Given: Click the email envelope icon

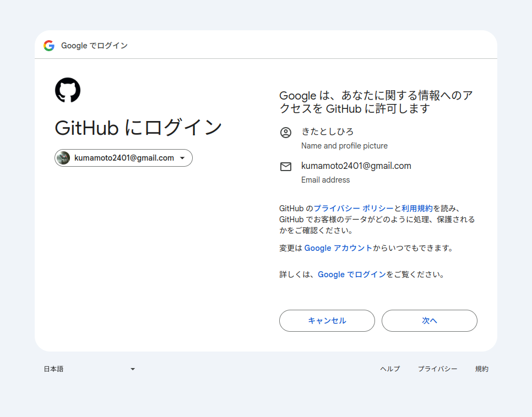Looking at the screenshot, I should click(285, 167).
